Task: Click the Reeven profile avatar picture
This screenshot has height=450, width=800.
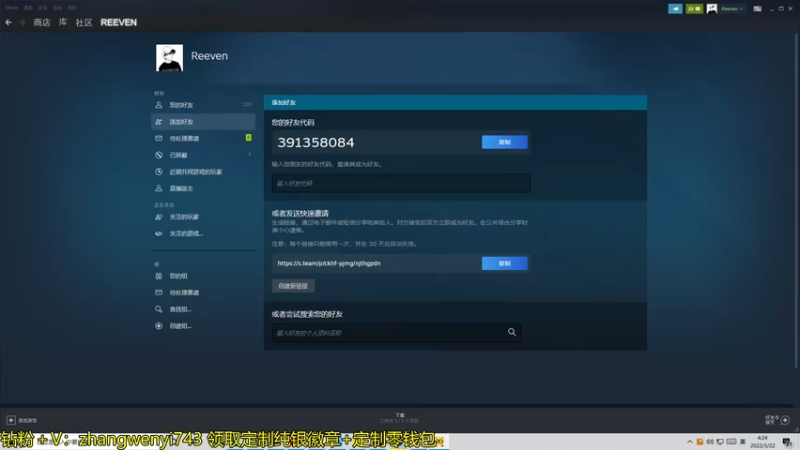Action: [x=169, y=58]
